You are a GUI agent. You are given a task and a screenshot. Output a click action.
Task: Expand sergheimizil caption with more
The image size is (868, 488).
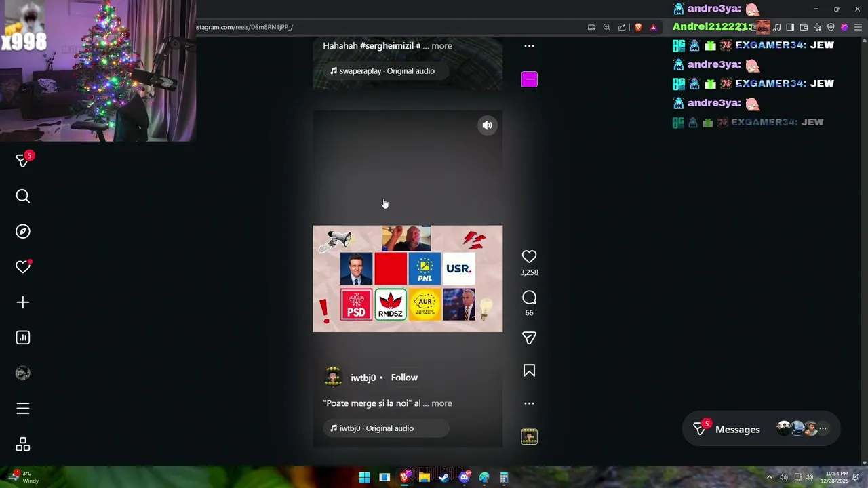tap(441, 46)
